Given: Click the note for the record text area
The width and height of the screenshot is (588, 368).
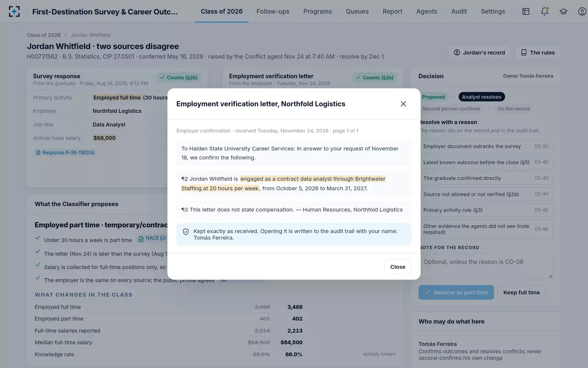Looking at the screenshot, I should pos(486,266).
